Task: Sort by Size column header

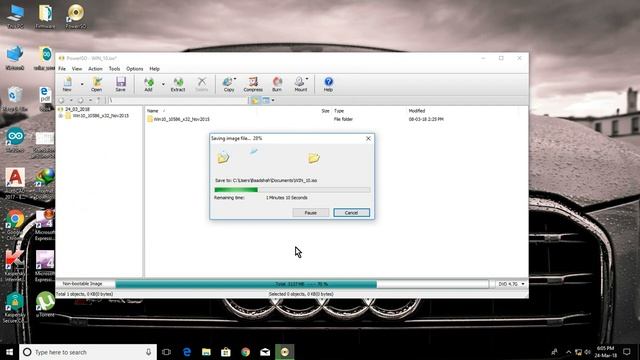Action: (325, 111)
